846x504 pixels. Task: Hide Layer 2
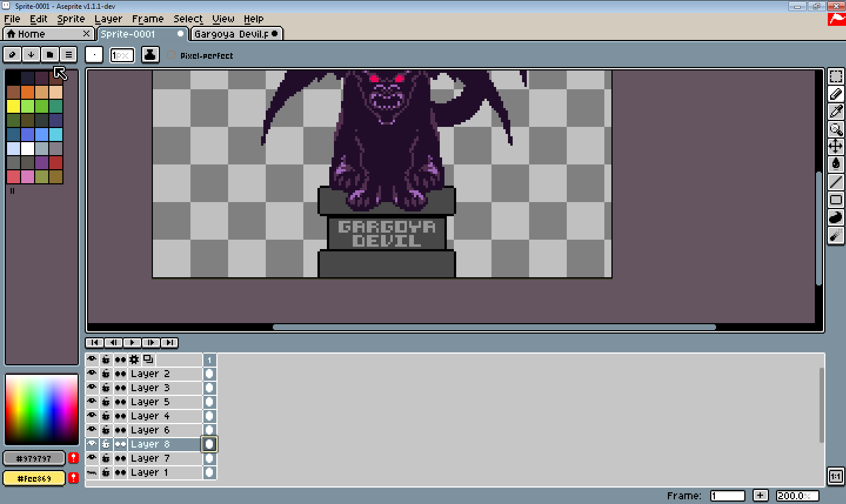tap(92, 374)
